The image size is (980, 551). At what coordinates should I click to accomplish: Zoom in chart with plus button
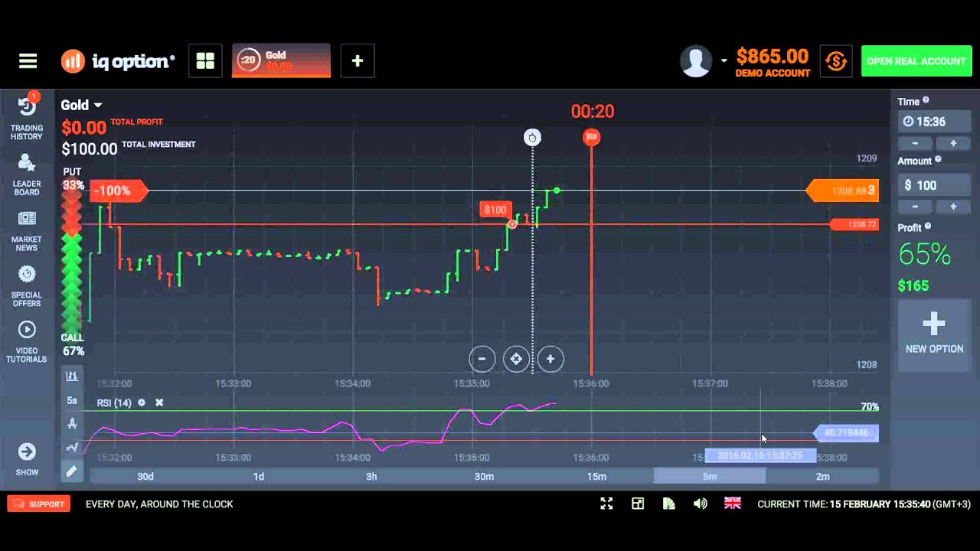pos(550,359)
